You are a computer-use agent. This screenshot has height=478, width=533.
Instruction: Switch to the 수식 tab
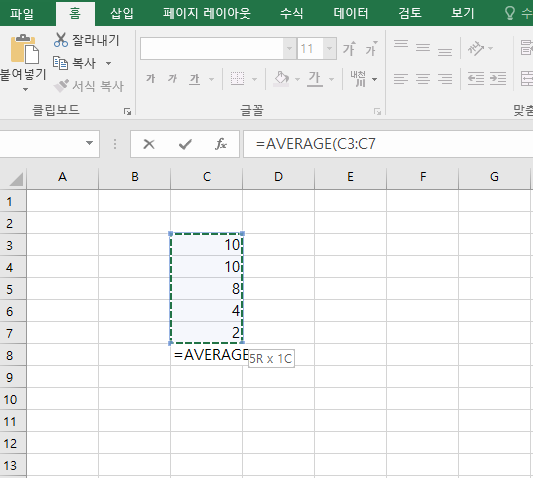click(292, 14)
